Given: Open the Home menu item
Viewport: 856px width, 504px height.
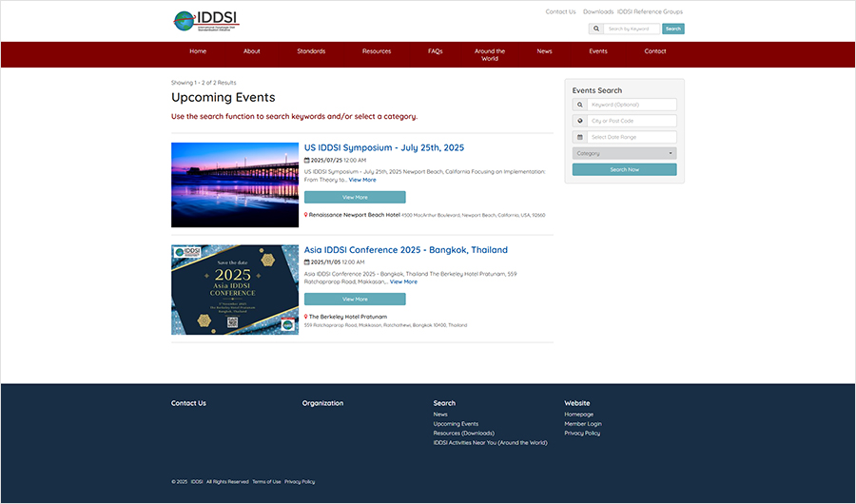Looking at the screenshot, I should pos(198,51).
